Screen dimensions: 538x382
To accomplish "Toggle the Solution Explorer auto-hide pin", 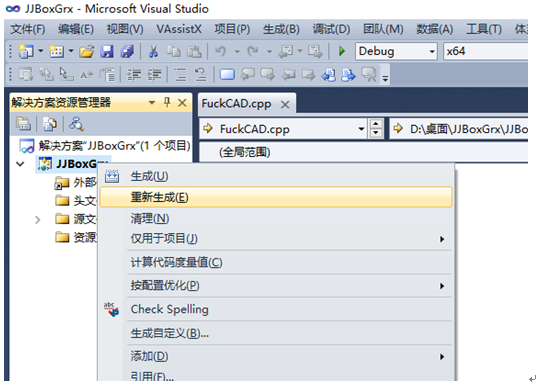I will click(x=167, y=102).
